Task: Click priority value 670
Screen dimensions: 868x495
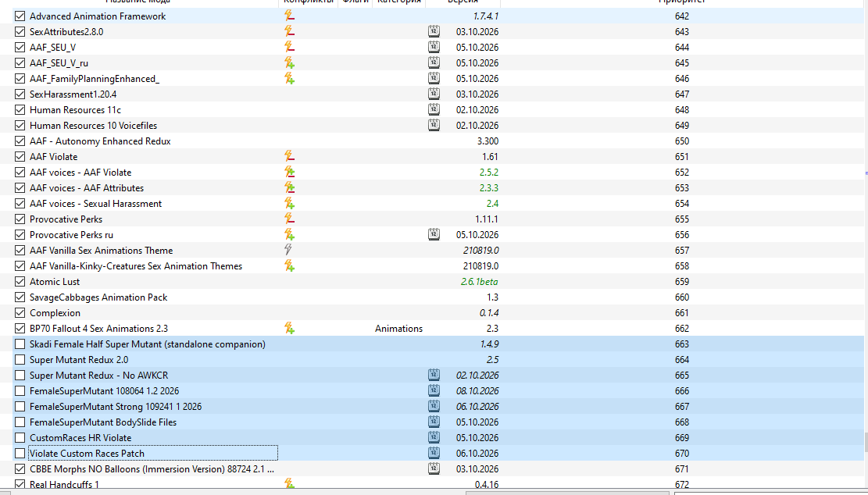Action: (x=682, y=453)
